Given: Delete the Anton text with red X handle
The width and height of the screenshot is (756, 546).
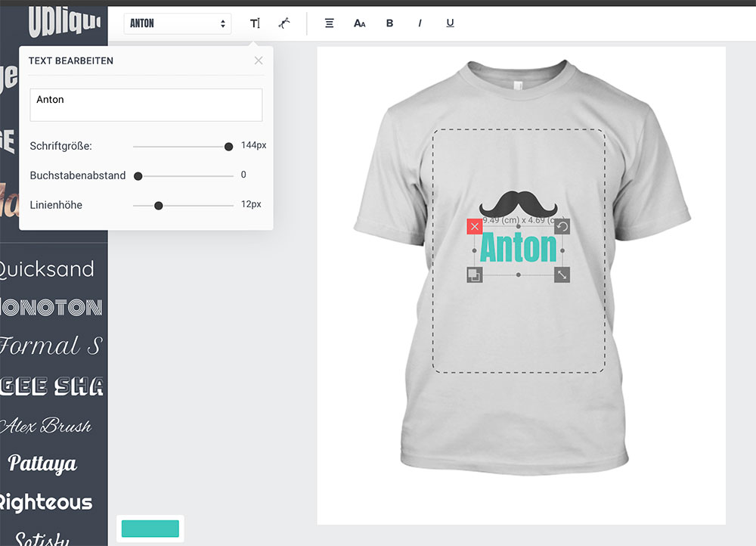Looking at the screenshot, I should [x=475, y=226].
